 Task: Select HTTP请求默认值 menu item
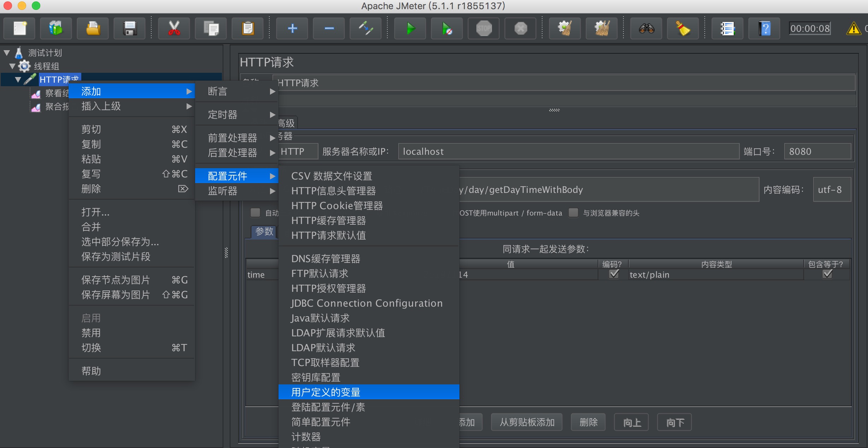[369, 235]
